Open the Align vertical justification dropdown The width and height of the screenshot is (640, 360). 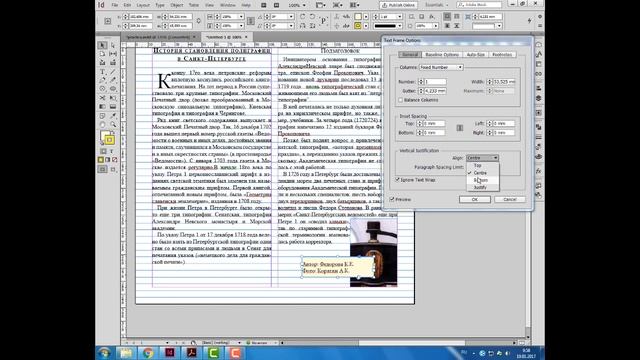tap(482, 158)
